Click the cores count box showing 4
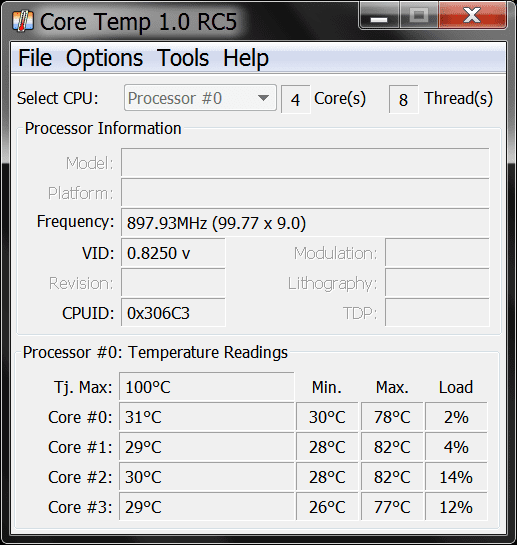 [295, 99]
